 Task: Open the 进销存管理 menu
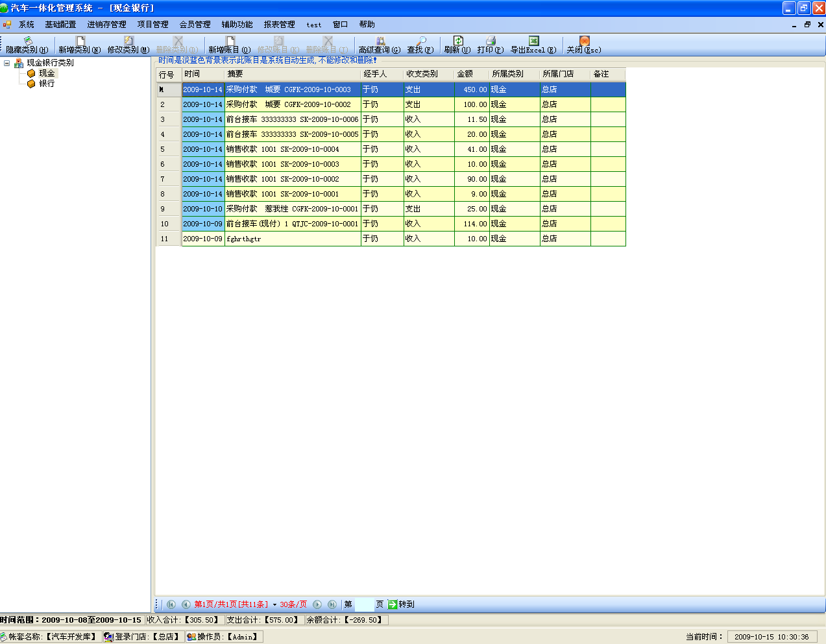[x=107, y=25]
